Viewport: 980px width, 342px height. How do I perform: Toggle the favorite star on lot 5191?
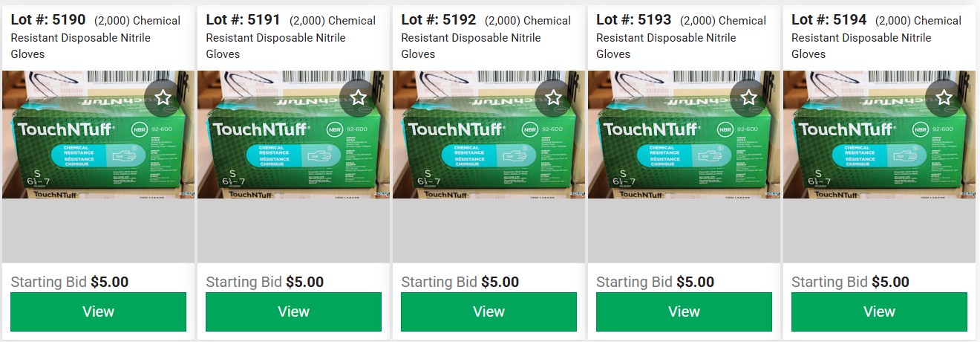[x=359, y=97]
